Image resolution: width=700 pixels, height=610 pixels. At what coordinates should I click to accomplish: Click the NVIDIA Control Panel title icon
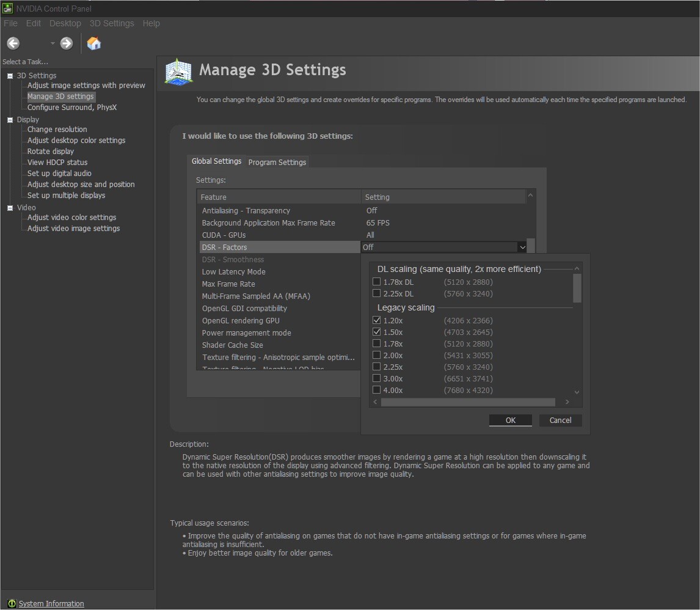tap(7, 9)
